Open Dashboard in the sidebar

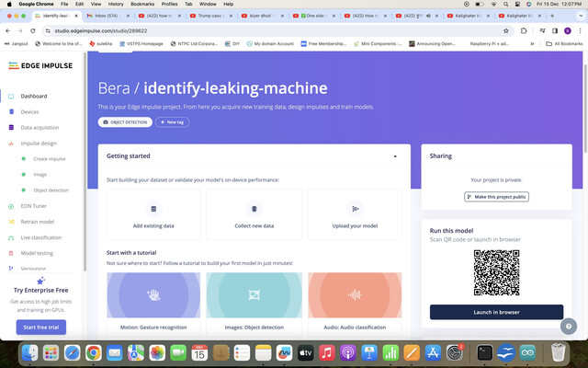[x=34, y=96]
